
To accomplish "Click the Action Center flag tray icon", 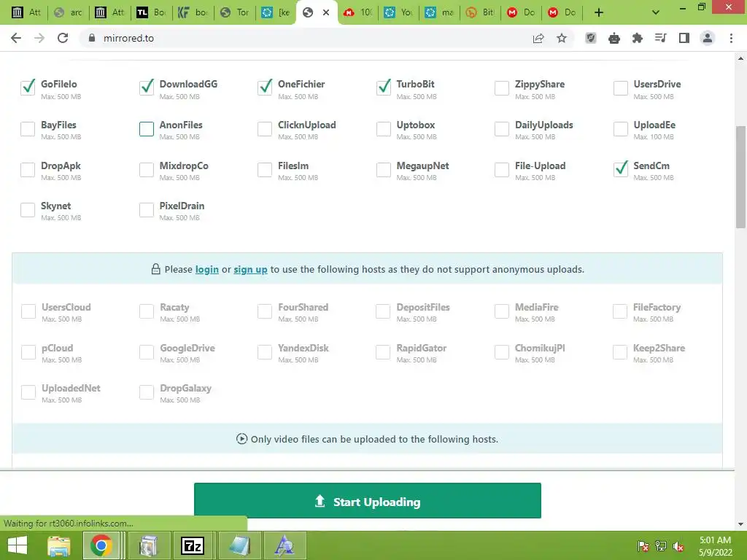I will click(x=643, y=546).
